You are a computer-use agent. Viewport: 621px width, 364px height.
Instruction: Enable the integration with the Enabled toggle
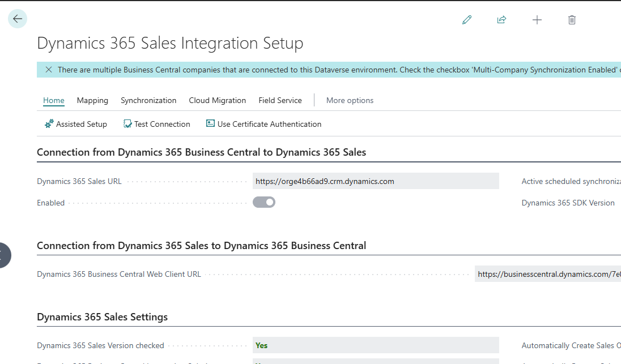pyautogui.click(x=263, y=202)
